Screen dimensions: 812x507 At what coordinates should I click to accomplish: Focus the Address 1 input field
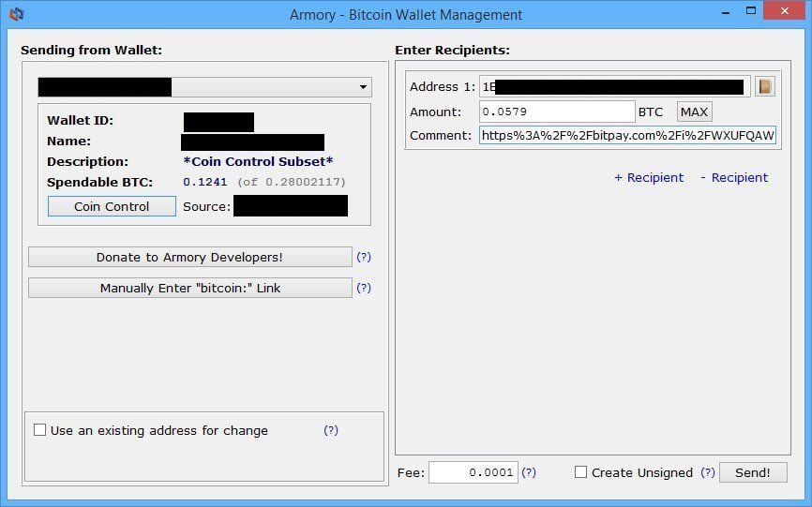pyautogui.click(x=615, y=87)
